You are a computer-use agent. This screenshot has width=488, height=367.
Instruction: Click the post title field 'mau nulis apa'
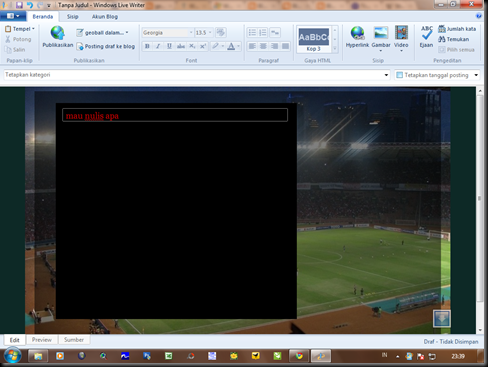[175, 115]
